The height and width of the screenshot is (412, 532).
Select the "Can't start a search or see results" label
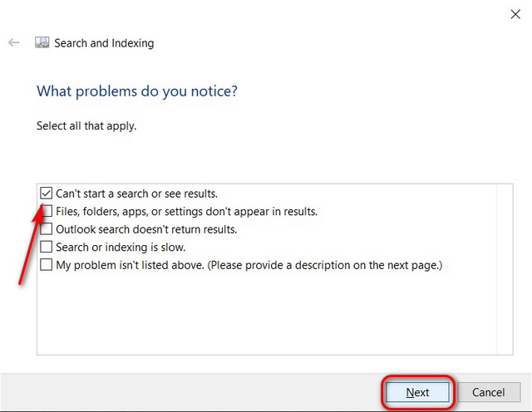point(136,194)
